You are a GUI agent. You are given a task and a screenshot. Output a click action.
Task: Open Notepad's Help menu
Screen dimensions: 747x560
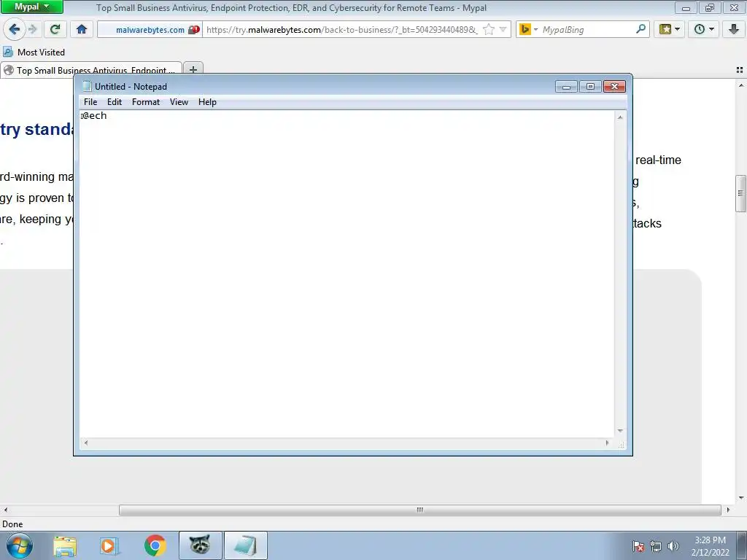click(x=207, y=102)
